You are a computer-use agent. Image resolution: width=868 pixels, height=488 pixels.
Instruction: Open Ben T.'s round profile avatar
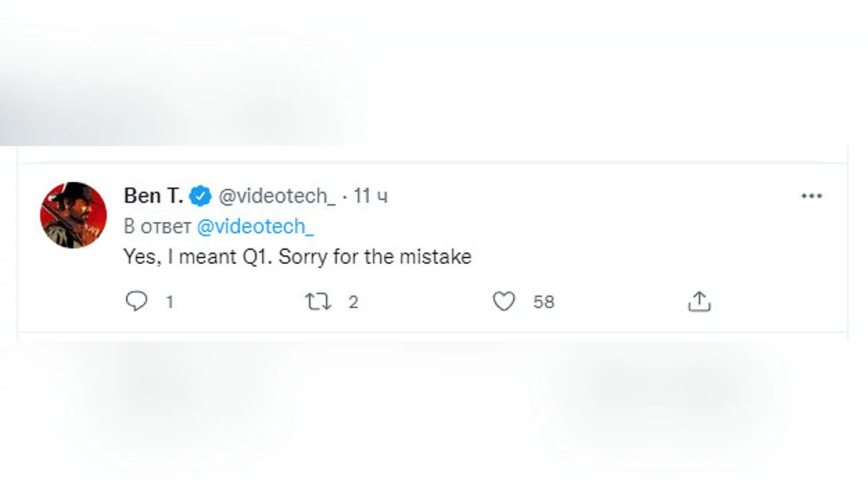(73, 215)
